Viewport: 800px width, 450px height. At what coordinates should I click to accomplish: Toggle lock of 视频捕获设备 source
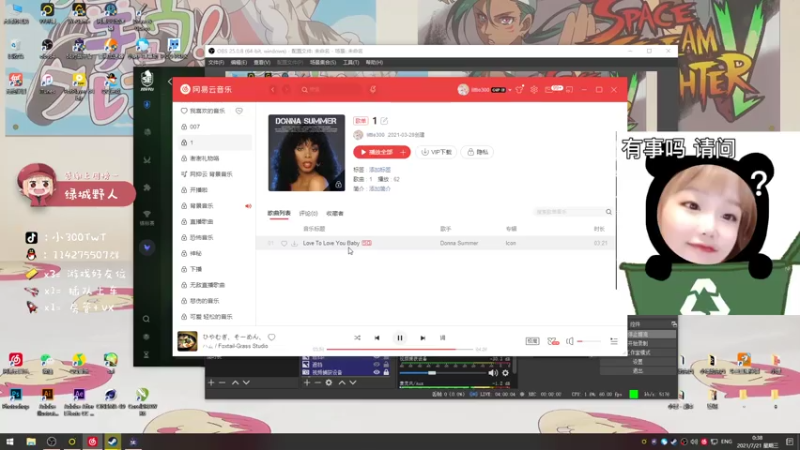(386, 372)
